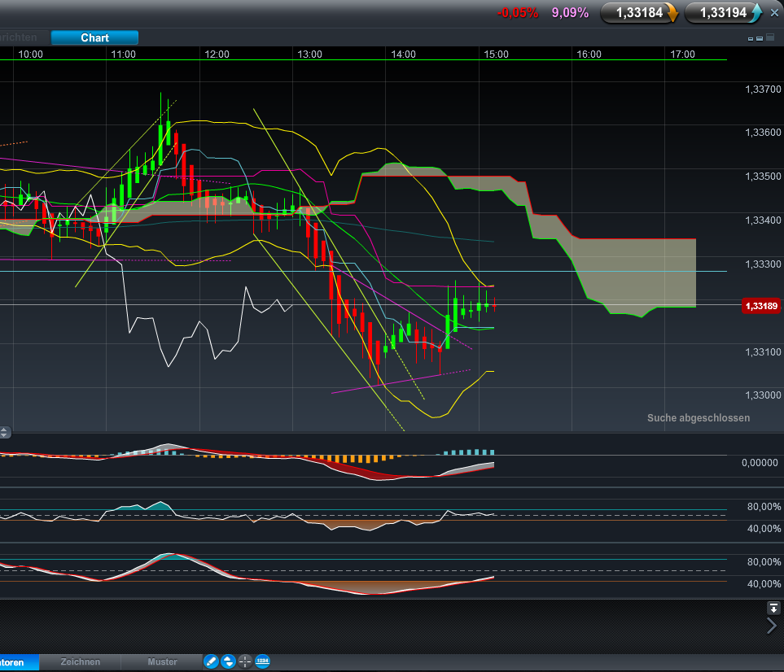Click the red 1,33189 price label on axis

761,305
